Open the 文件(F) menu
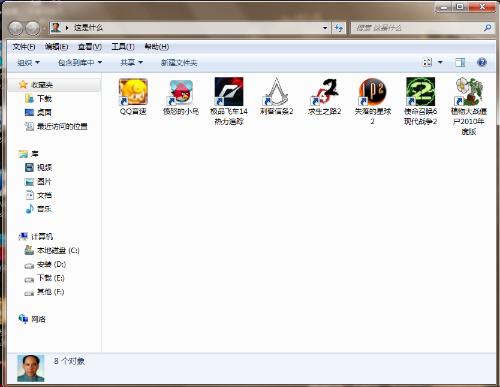Image resolution: width=500 pixels, height=387 pixels. [24, 47]
